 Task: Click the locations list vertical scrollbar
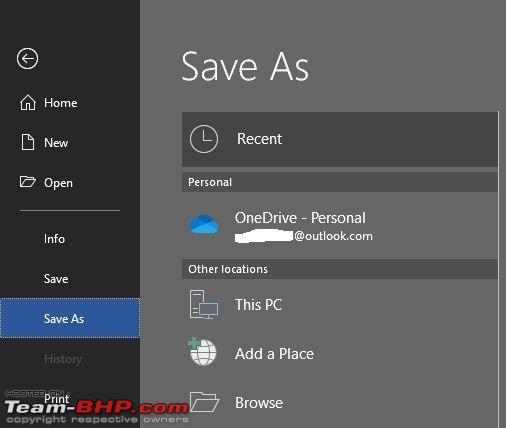[x=499, y=268]
